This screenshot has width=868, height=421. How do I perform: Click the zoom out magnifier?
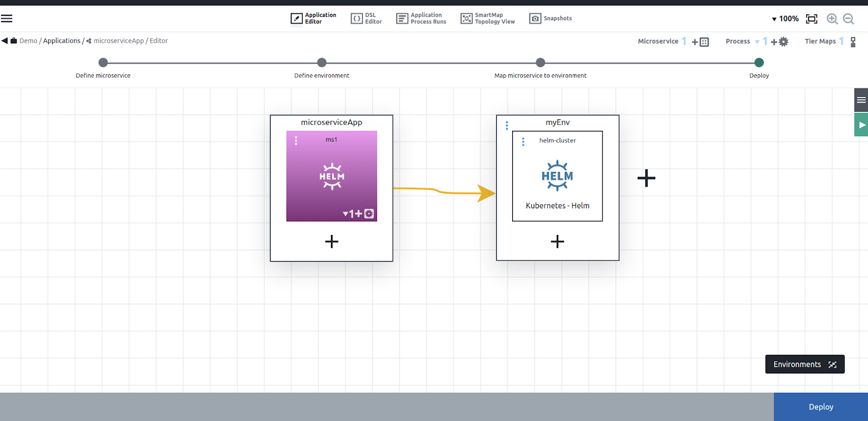tap(849, 19)
